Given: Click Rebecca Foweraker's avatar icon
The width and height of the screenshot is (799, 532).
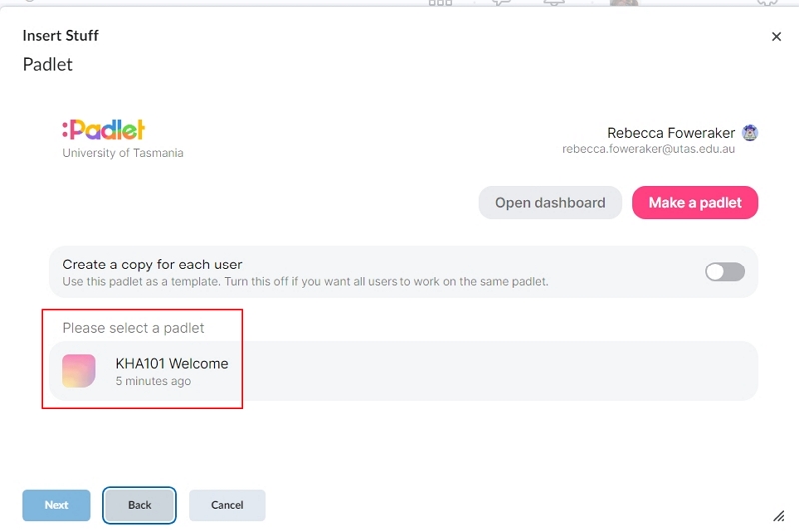Looking at the screenshot, I should tap(750, 133).
